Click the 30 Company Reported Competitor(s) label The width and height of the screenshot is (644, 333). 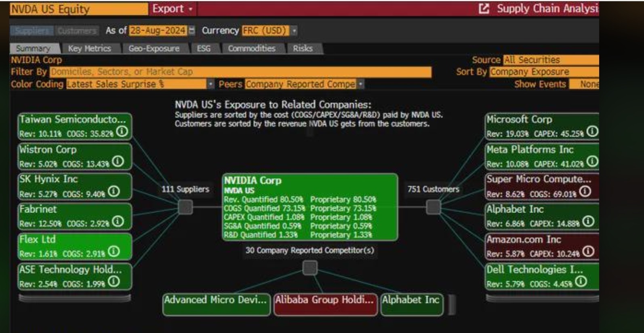click(x=310, y=250)
